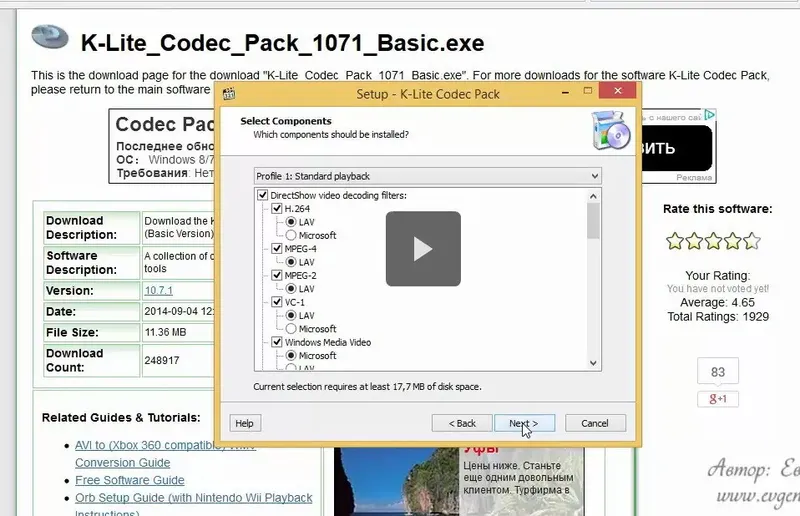This screenshot has width=800, height=516.
Task: Click the black banner ad button
Action: 677,148
